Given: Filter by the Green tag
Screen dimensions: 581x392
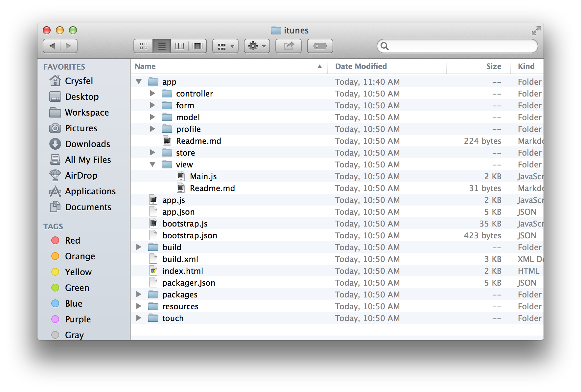Looking at the screenshot, I should (x=70, y=288).
